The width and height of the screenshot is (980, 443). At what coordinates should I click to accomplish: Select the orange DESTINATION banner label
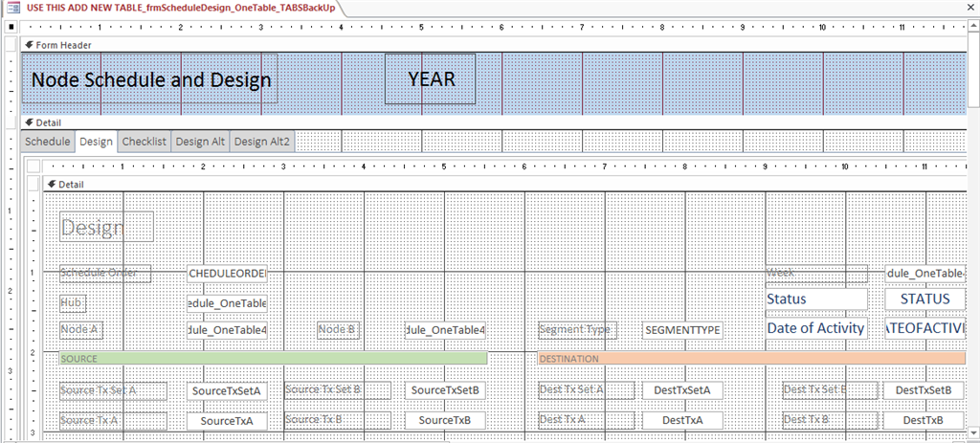[x=751, y=359]
